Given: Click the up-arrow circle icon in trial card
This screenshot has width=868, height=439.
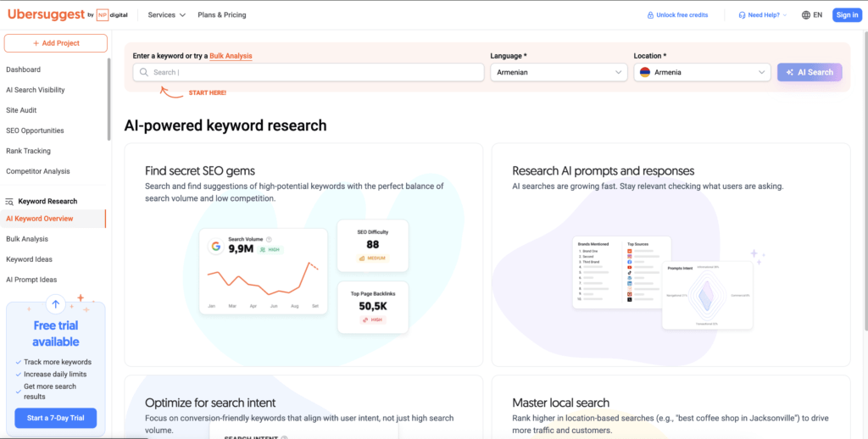Looking at the screenshot, I should pyautogui.click(x=55, y=303).
